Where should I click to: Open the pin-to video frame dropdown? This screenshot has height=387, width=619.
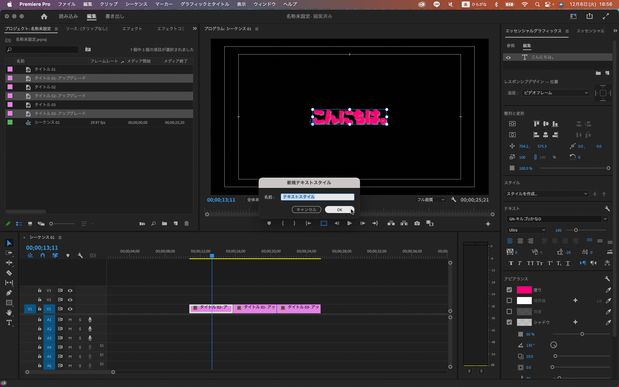(x=556, y=93)
